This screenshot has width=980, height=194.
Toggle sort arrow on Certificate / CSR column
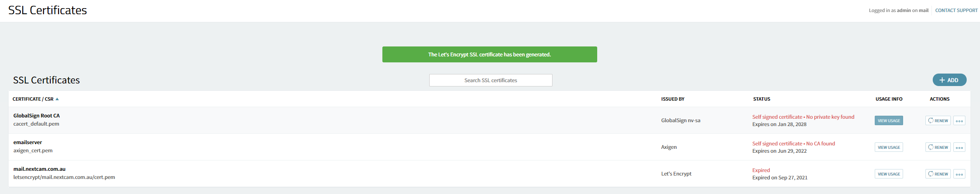57,99
